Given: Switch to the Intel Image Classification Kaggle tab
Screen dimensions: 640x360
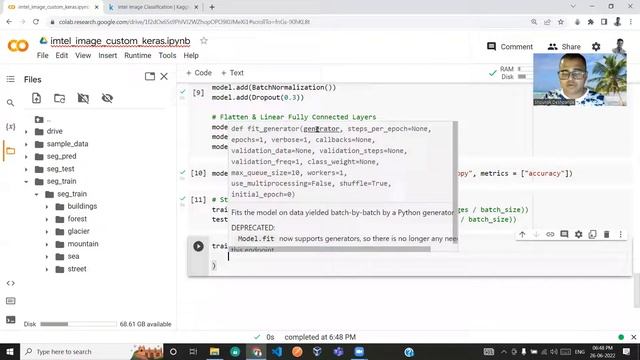Looking at the screenshot, I should pyautogui.click(x=152, y=7).
